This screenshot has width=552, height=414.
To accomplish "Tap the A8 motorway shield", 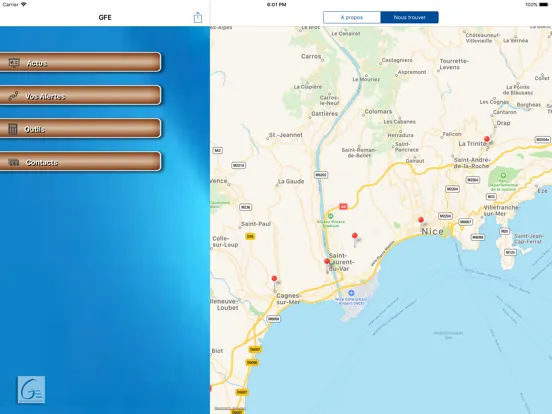I will pyautogui.click(x=343, y=207).
